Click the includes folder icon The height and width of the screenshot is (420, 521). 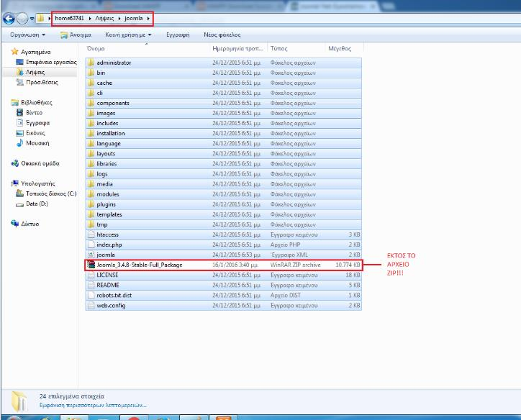click(91, 123)
